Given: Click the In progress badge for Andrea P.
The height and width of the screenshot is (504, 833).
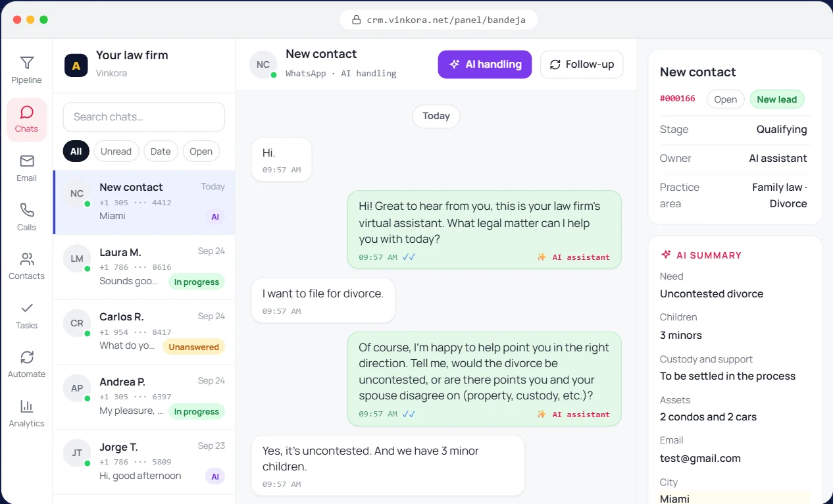Looking at the screenshot, I should pyautogui.click(x=197, y=411).
